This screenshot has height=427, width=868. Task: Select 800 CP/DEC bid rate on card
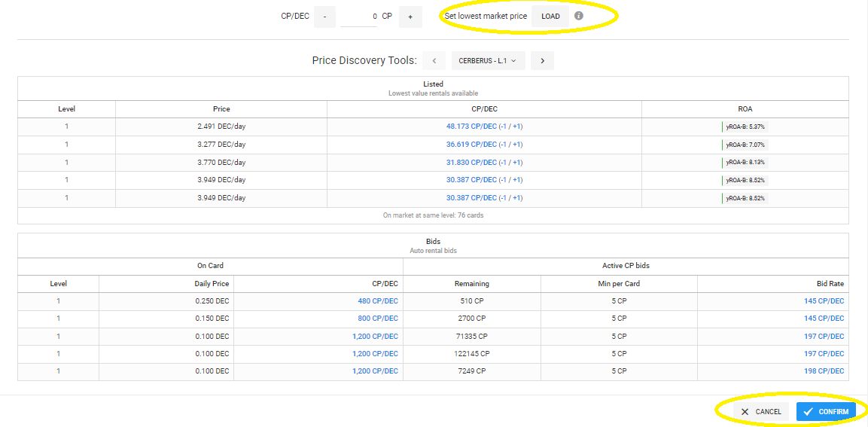click(377, 319)
